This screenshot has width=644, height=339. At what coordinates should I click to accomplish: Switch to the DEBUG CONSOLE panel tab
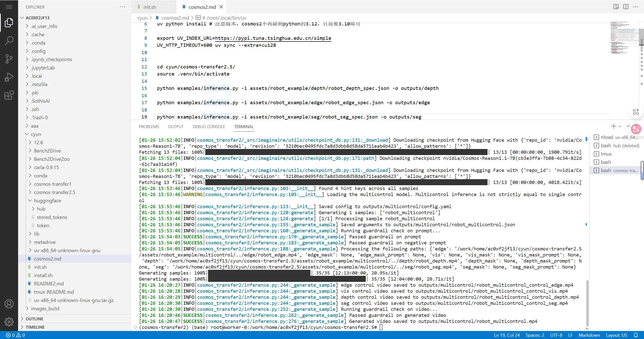pos(209,127)
